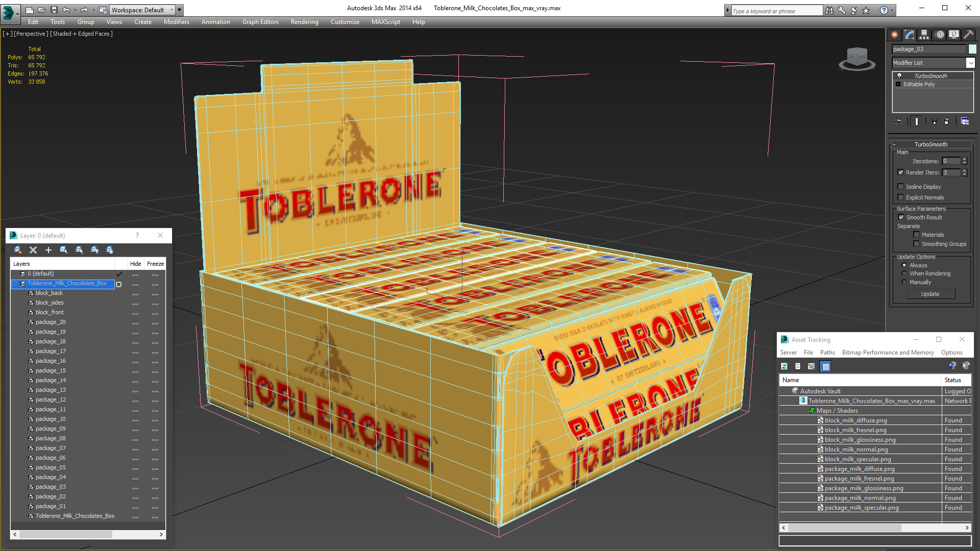This screenshot has height=551, width=980.
Task: Open Configure Modifier Sets icon
Action: click(x=965, y=121)
